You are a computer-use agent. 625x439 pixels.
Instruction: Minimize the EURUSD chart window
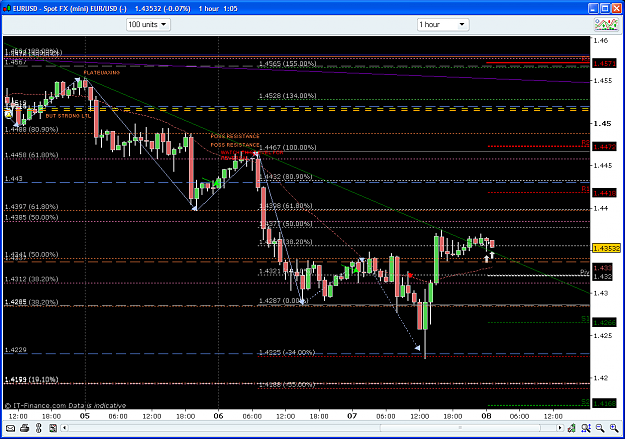pos(593,8)
